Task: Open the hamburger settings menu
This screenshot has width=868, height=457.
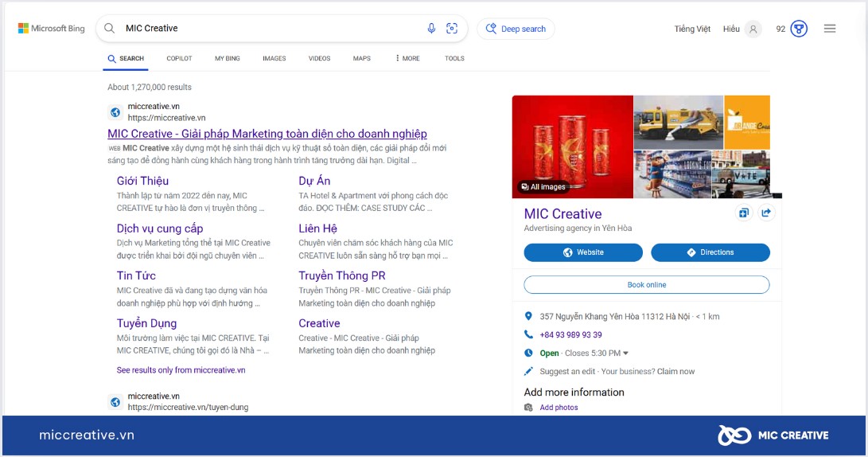Action: pyautogui.click(x=830, y=29)
